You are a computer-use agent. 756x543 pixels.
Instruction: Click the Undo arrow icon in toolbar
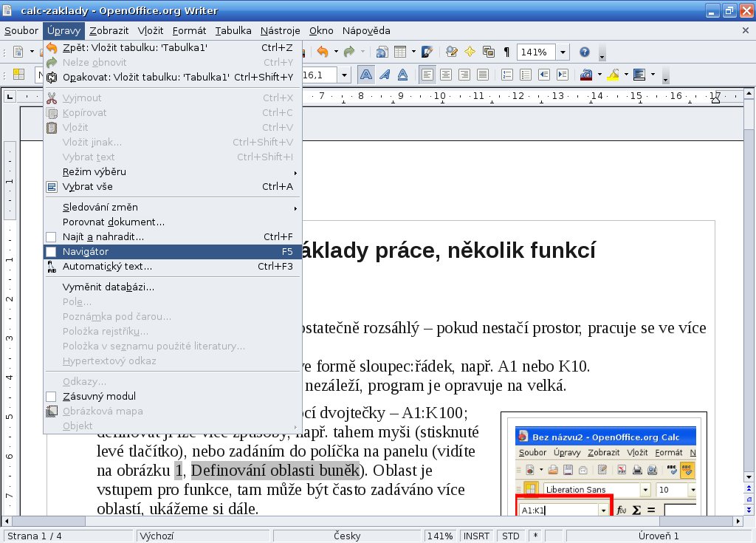[x=323, y=52]
